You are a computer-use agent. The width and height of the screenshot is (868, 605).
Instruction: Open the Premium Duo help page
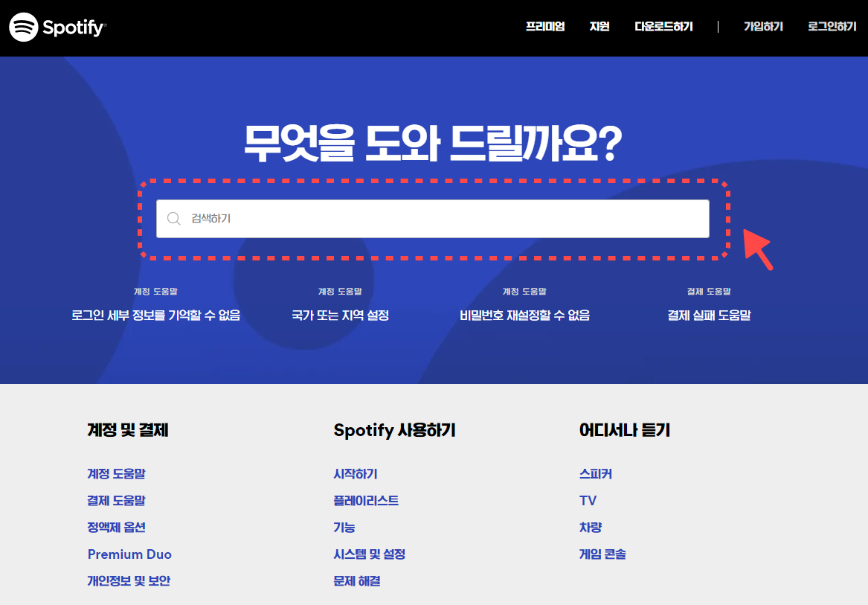129,554
